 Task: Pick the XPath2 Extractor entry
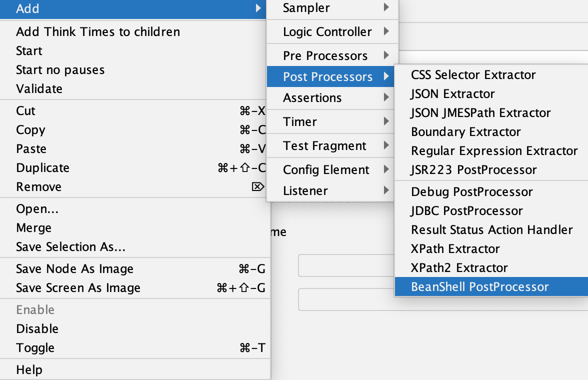click(459, 268)
